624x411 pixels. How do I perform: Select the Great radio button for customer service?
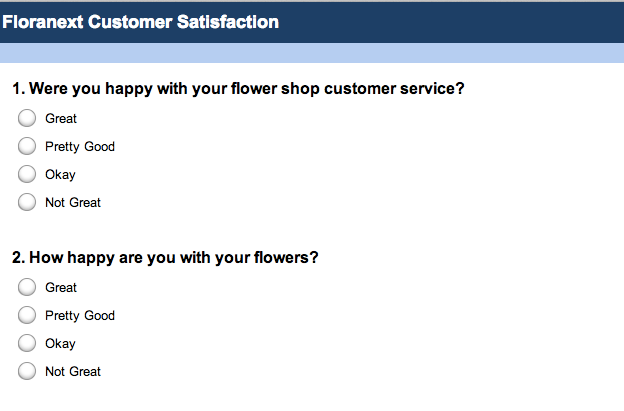27,118
